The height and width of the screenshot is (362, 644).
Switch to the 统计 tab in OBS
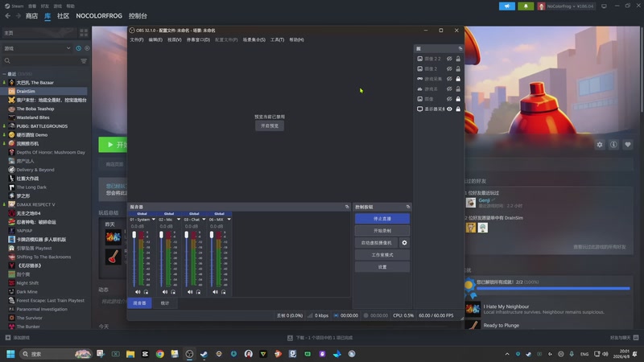click(x=165, y=303)
